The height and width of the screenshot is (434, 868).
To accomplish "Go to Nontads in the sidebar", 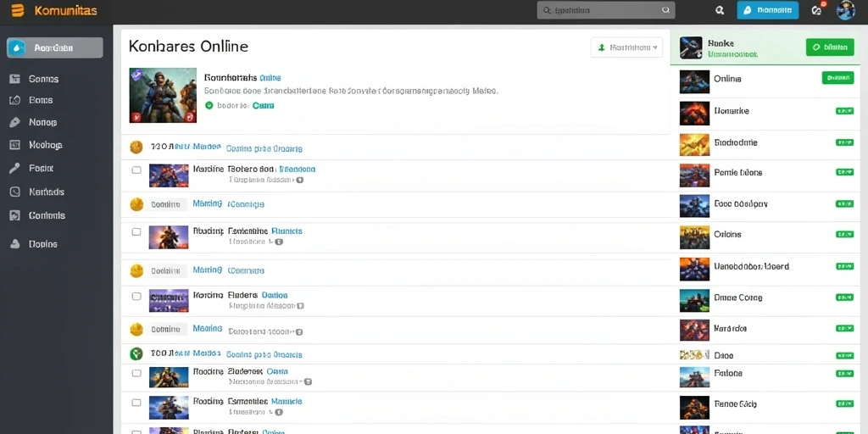I will pos(47,192).
